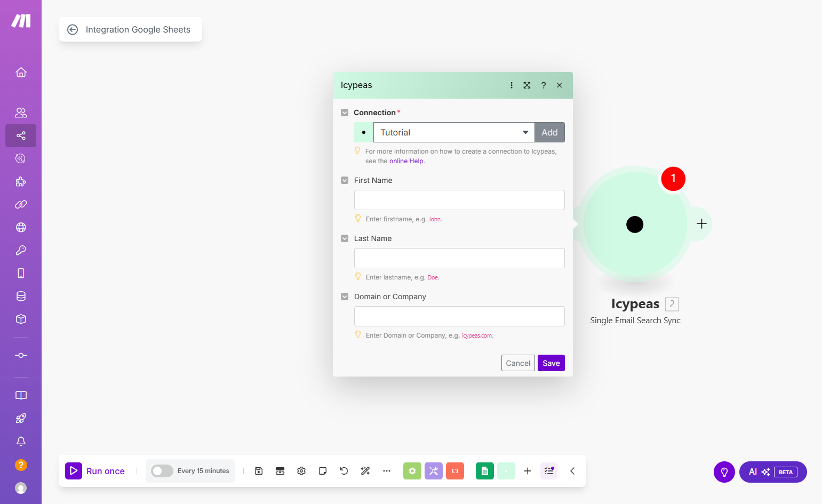Open Devices phone icon in sidebar
822x504 pixels.
click(21, 273)
